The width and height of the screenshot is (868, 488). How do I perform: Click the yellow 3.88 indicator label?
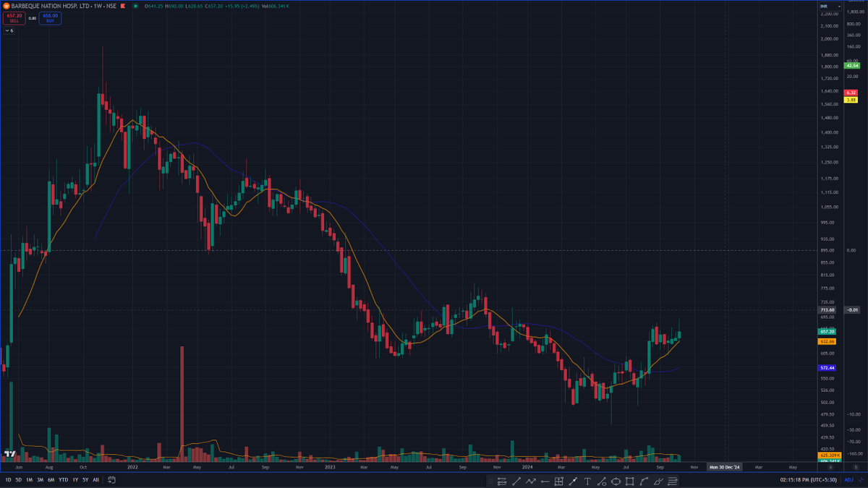(851, 100)
